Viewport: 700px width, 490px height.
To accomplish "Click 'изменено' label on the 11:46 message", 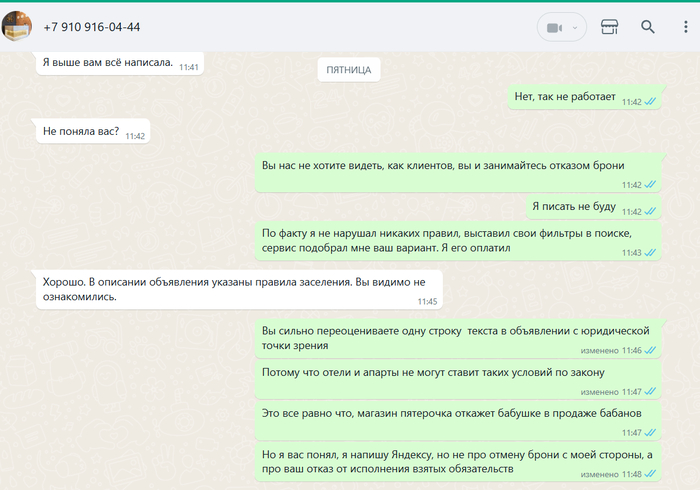I will click(x=600, y=351).
